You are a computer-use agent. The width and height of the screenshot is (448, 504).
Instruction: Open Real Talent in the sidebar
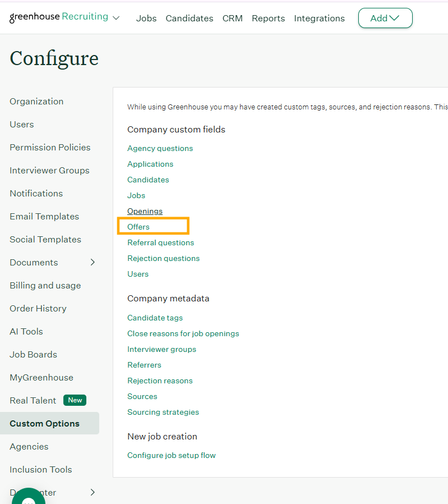[x=33, y=401]
